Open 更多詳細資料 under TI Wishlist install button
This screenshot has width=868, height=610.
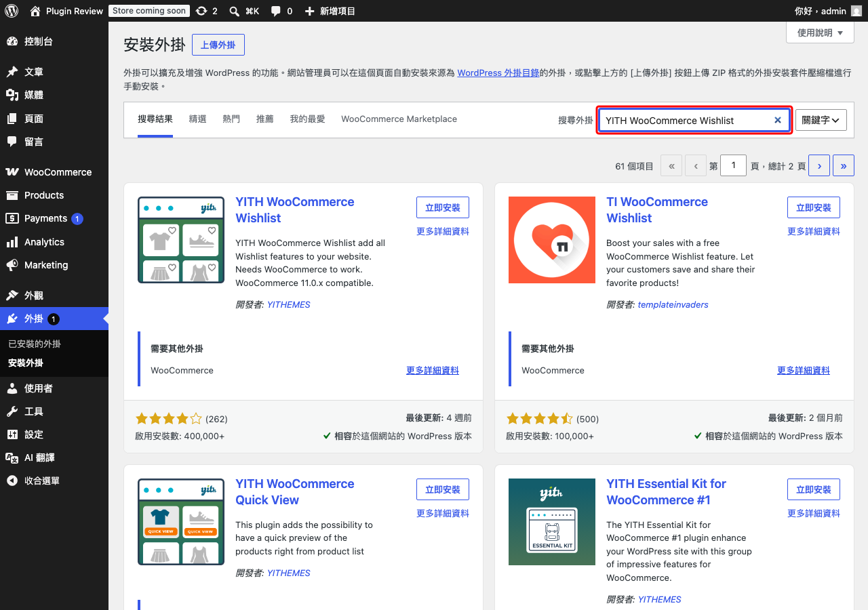(x=814, y=231)
